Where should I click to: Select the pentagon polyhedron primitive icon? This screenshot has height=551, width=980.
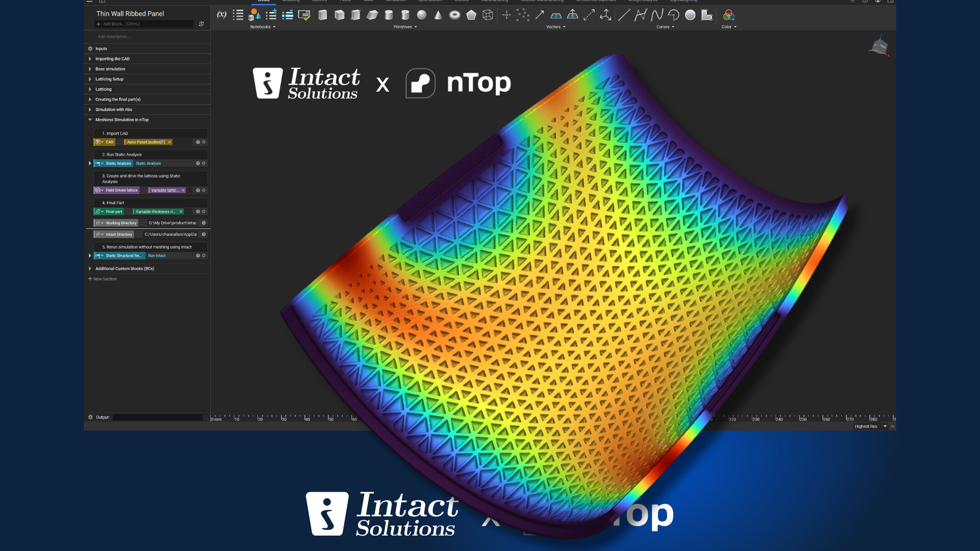[471, 15]
